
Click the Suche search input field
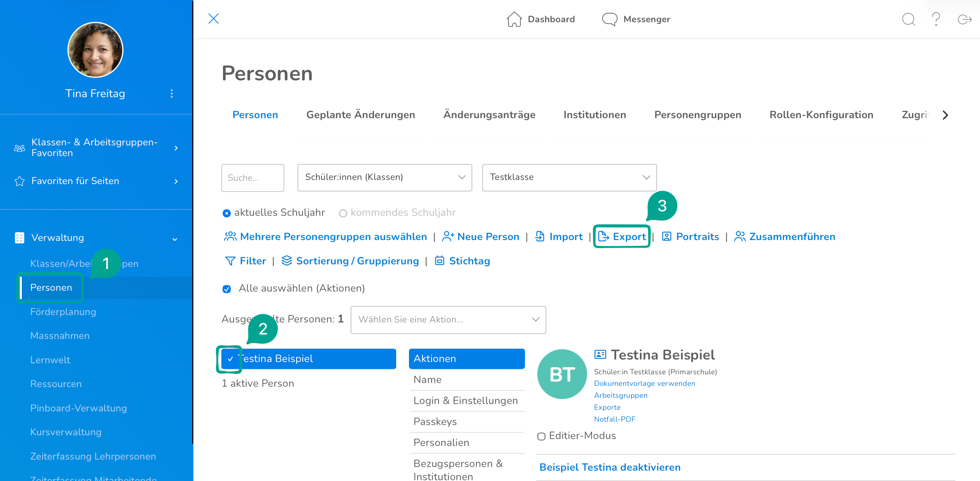click(x=253, y=177)
